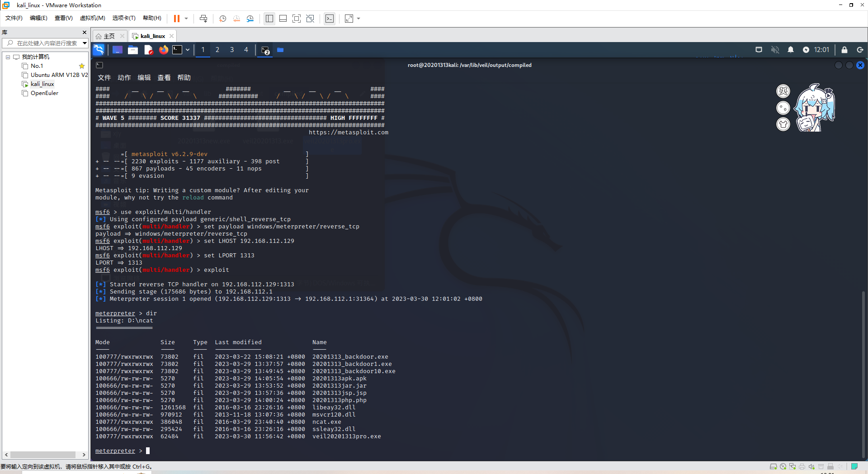This screenshot has width=868, height=474.
Task: Send Ctrl+Alt+Del to the VM
Action: pos(203,19)
